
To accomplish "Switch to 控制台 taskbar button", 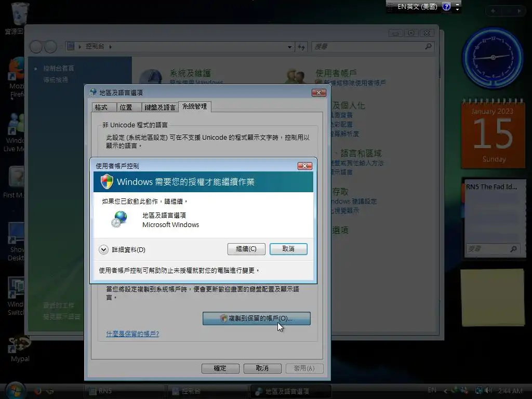I will click(x=207, y=391).
